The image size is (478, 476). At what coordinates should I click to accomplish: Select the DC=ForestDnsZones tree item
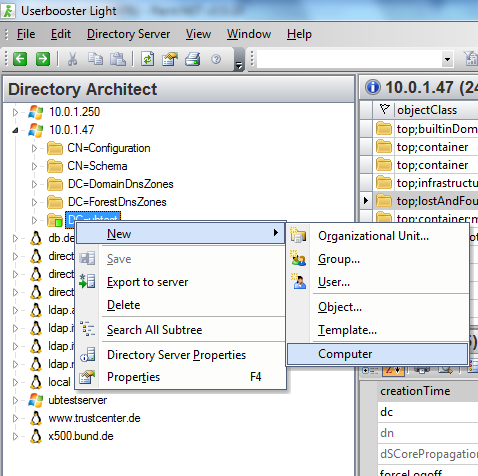coord(117,202)
